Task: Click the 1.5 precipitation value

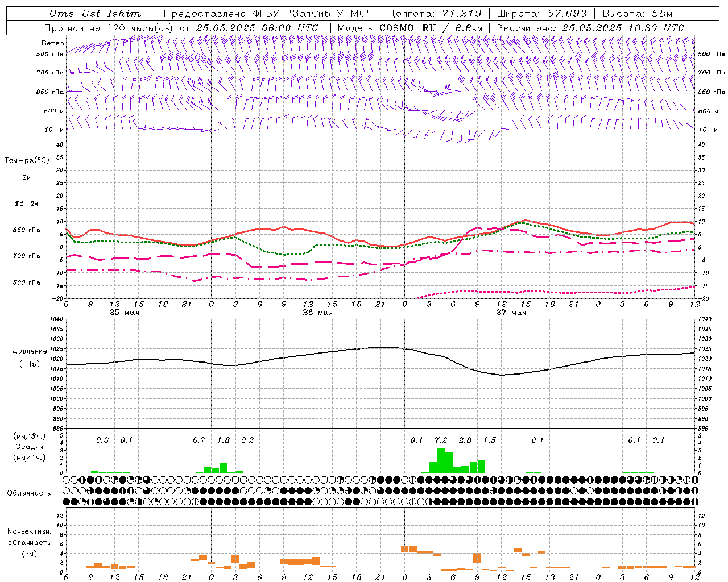Action: pyautogui.click(x=489, y=440)
